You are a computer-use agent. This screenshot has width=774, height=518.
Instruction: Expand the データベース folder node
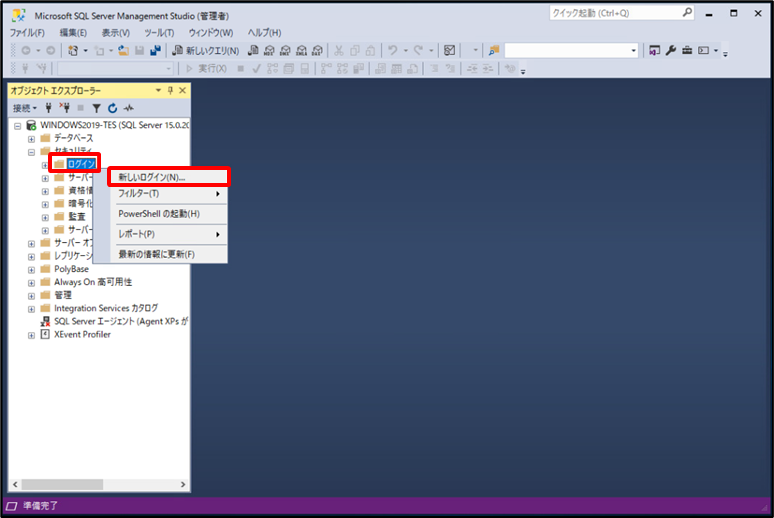[x=31, y=139]
